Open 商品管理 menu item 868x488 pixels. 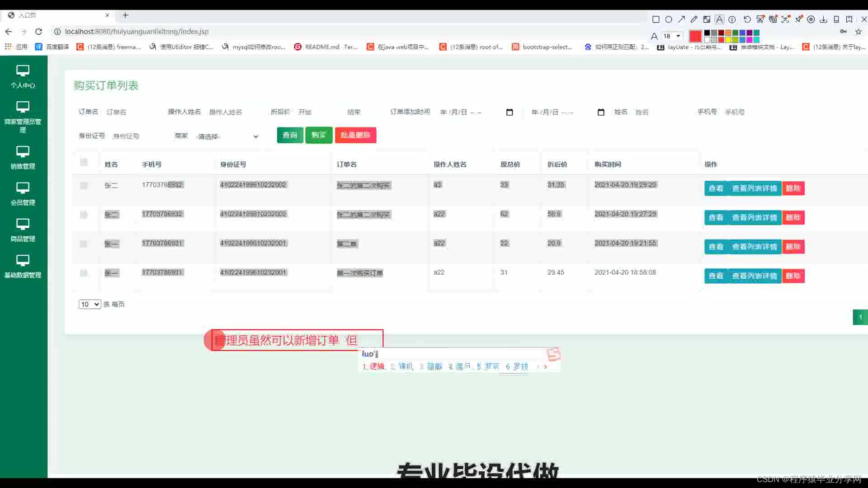(x=23, y=230)
